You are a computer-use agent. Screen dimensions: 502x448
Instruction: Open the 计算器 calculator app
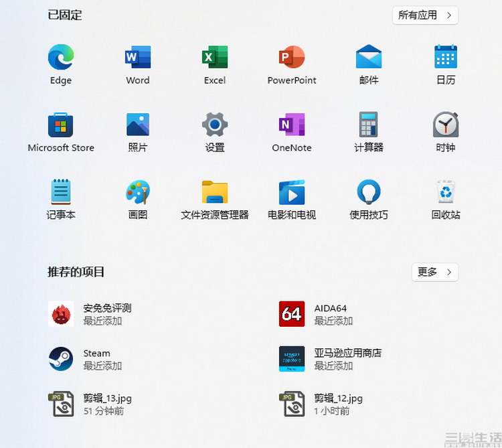tap(369, 125)
